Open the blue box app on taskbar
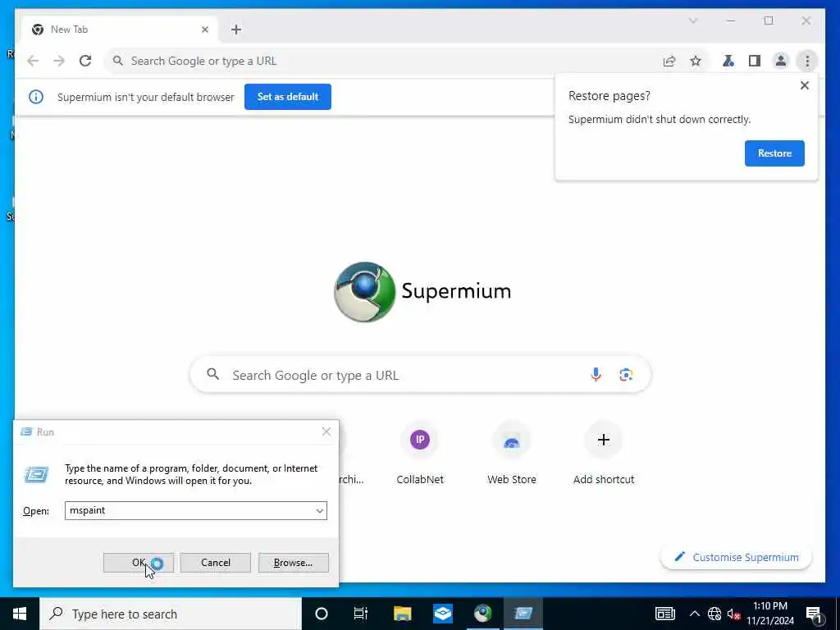840x630 pixels. [x=442, y=614]
